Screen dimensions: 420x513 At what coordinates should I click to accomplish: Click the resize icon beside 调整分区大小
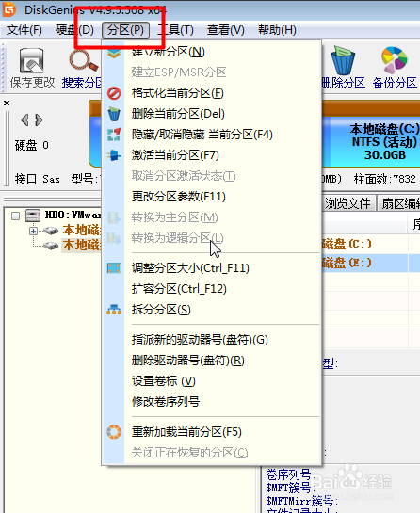pos(114,268)
